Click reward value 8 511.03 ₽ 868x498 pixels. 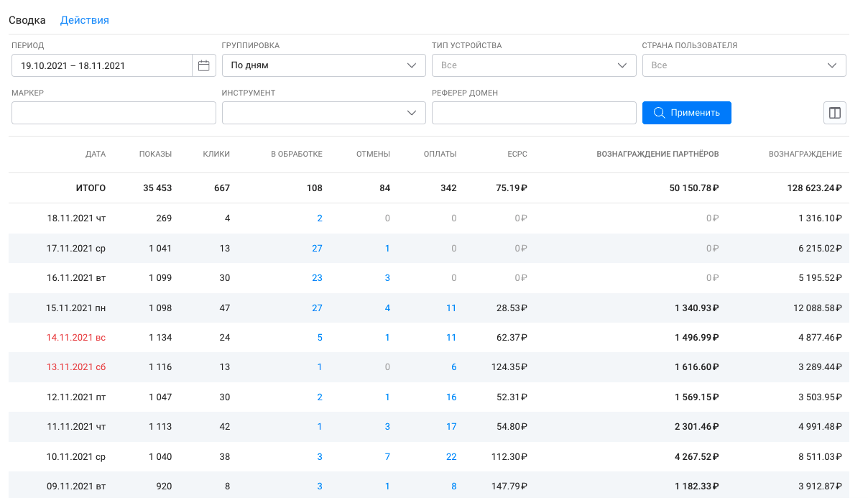820,457
